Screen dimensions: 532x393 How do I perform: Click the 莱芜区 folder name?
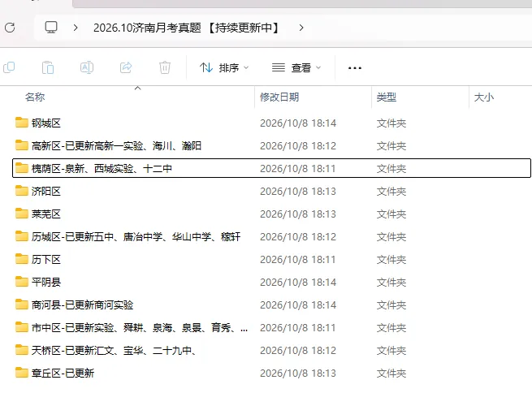pos(46,214)
